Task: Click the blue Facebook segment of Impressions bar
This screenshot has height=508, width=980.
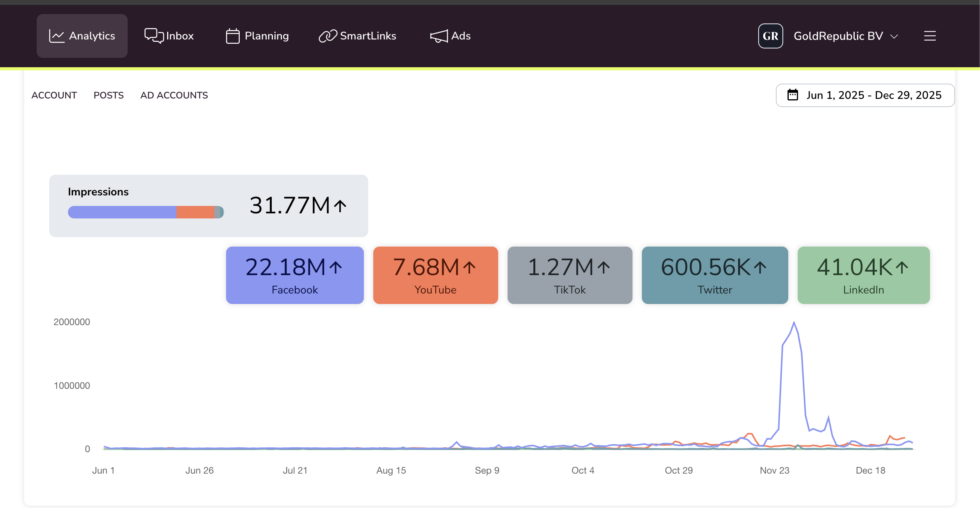Action: coord(122,212)
